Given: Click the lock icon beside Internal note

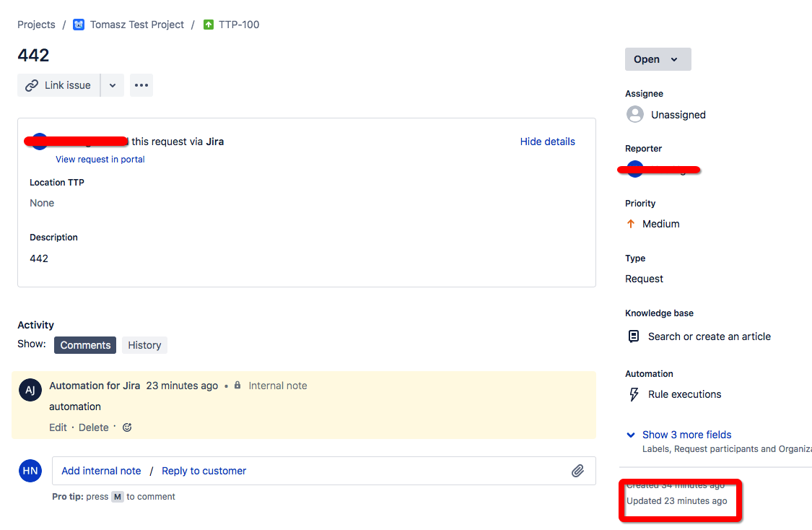Looking at the screenshot, I should pyautogui.click(x=237, y=385).
